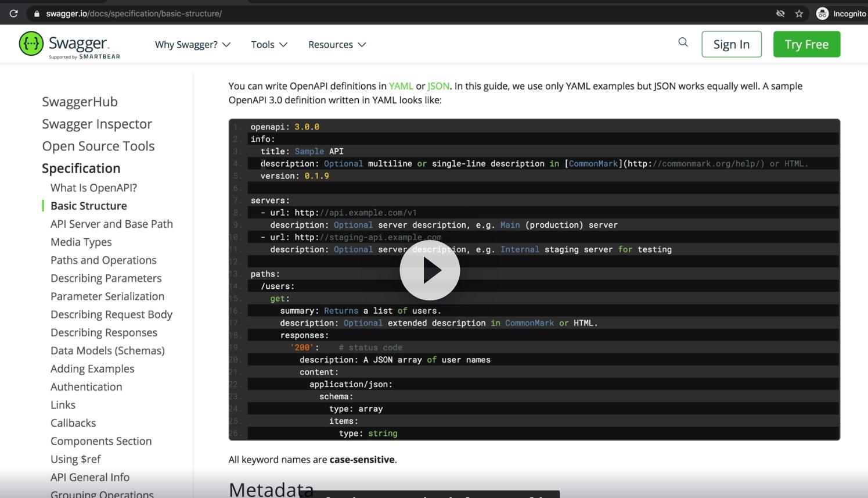Click '/users:' code line
The width and height of the screenshot is (868, 498).
278,286
